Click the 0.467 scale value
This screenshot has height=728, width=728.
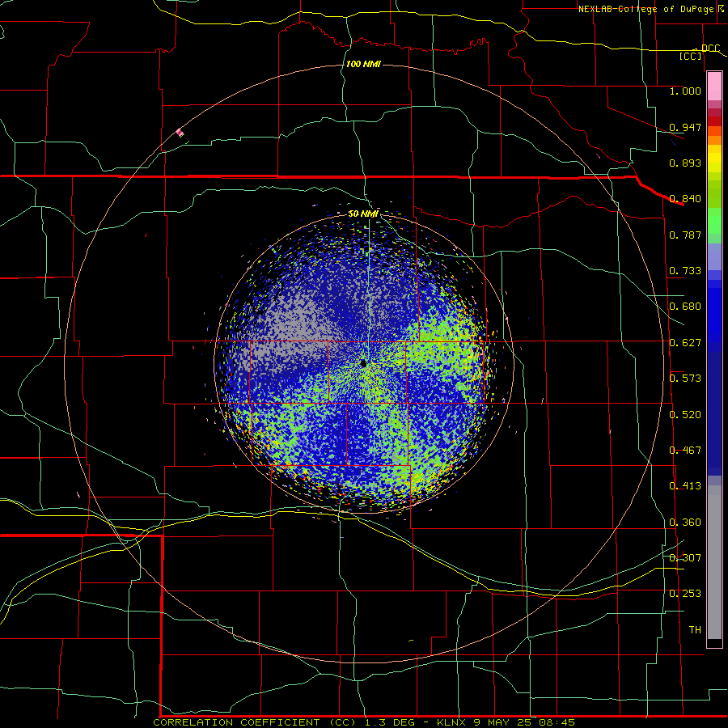coord(685,451)
